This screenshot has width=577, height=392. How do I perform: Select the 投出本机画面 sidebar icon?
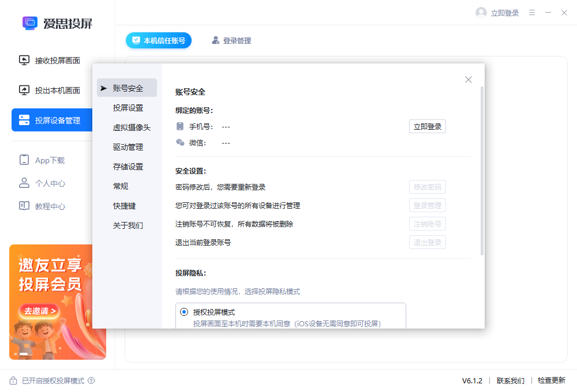(x=24, y=90)
